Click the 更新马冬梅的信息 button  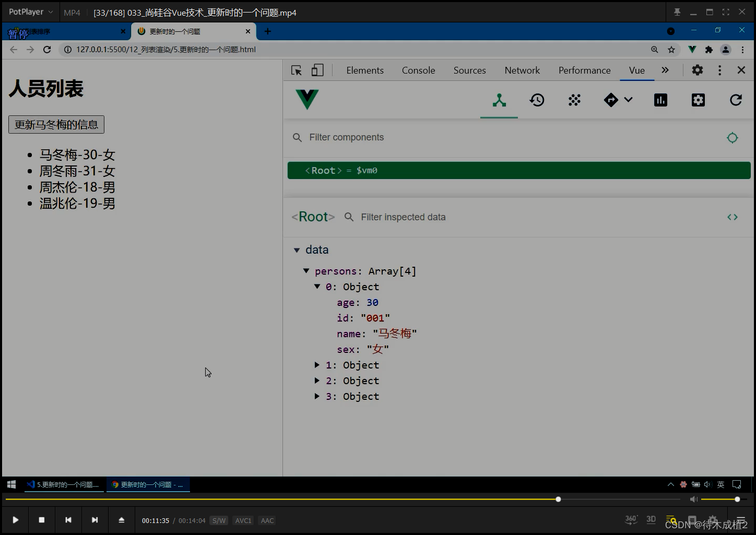click(x=56, y=125)
